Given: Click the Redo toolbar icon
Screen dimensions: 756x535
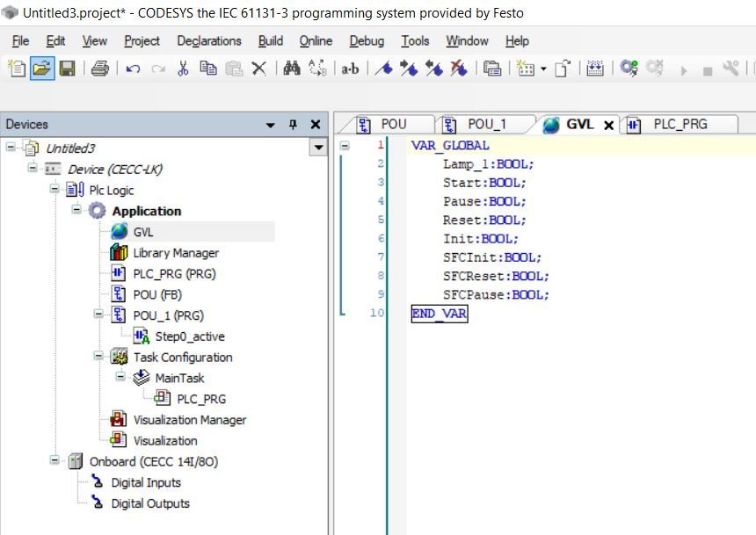Looking at the screenshot, I should [x=158, y=69].
